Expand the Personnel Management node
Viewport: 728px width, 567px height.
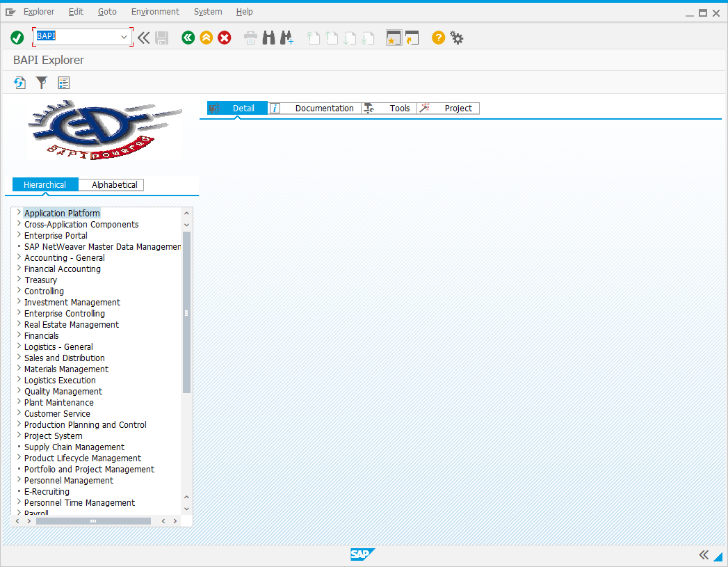(19, 480)
